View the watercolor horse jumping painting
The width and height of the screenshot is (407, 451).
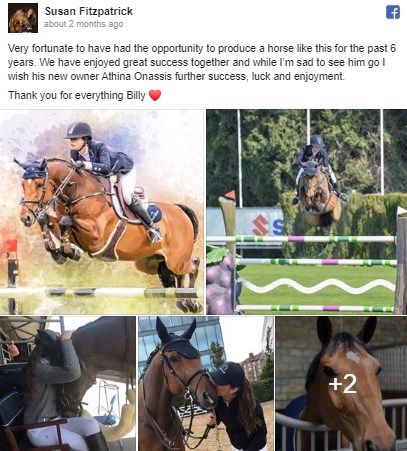[x=102, y=212]
